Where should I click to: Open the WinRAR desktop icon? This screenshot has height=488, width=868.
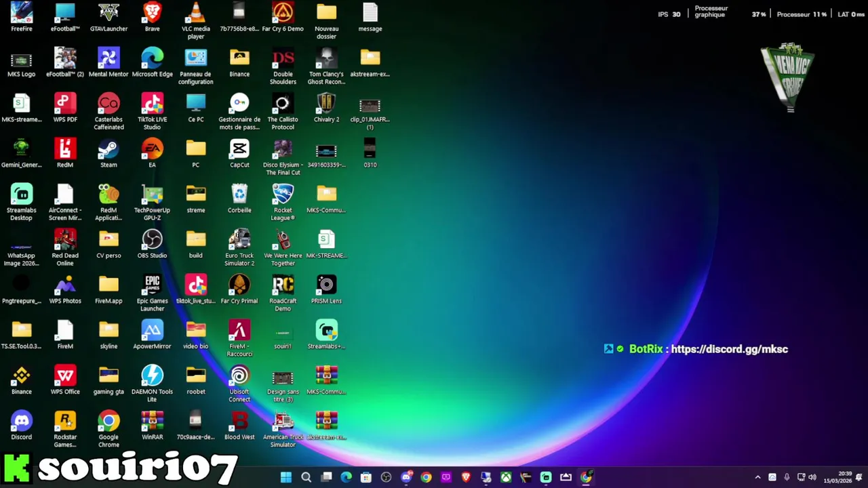[152, 426]
